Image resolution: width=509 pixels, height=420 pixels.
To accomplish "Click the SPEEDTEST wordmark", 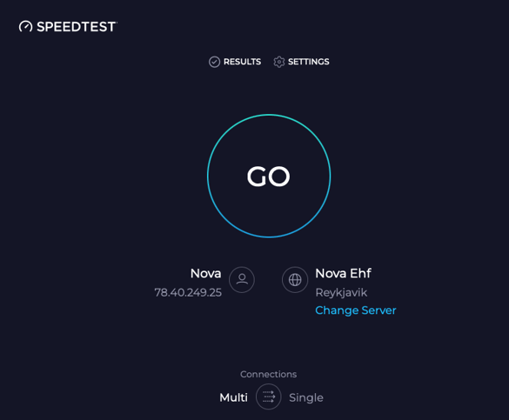I will point(77,27).
